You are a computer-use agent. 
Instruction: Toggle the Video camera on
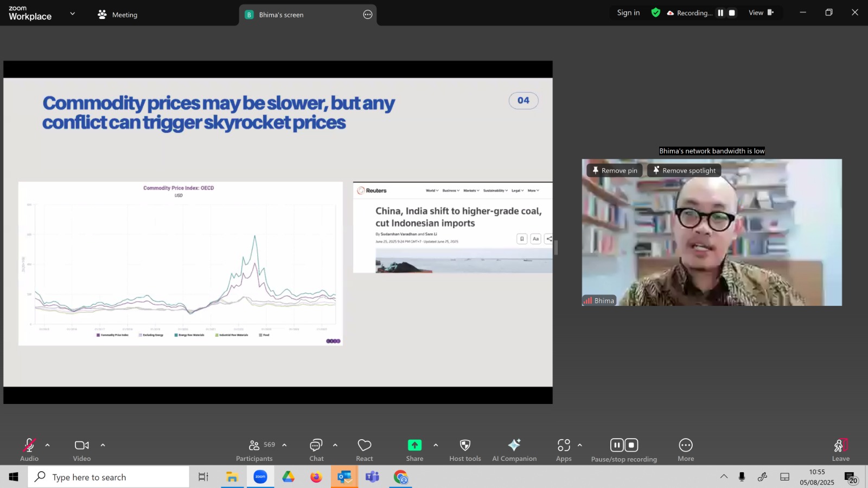click(x=82, y=445)
